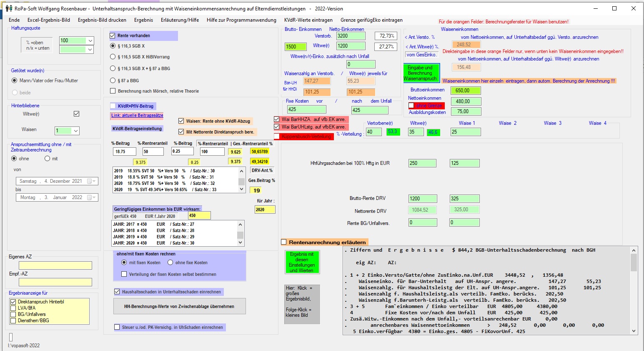
Task: Open the Waisen count dropdown
Action: (75, 131)
